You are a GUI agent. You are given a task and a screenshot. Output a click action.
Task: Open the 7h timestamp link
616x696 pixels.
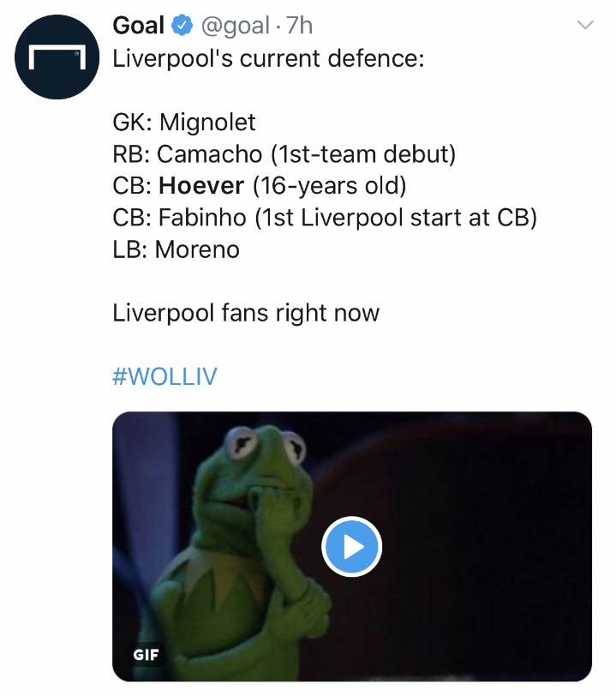(299, 27)
